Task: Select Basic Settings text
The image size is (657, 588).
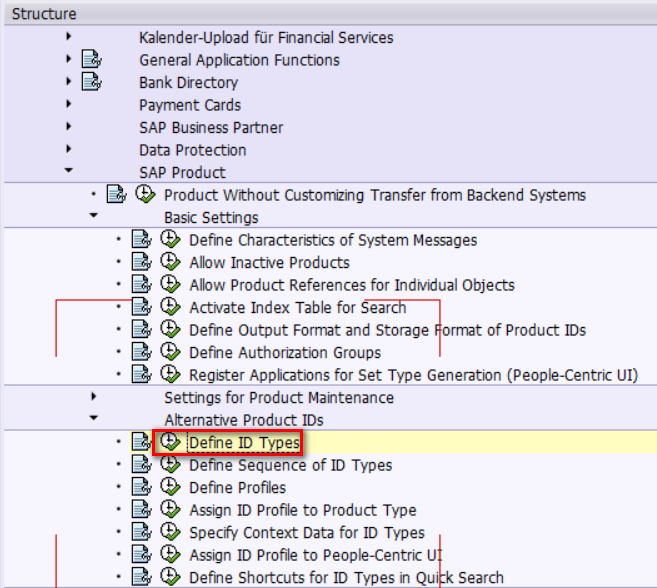Action: click(211, 218)
